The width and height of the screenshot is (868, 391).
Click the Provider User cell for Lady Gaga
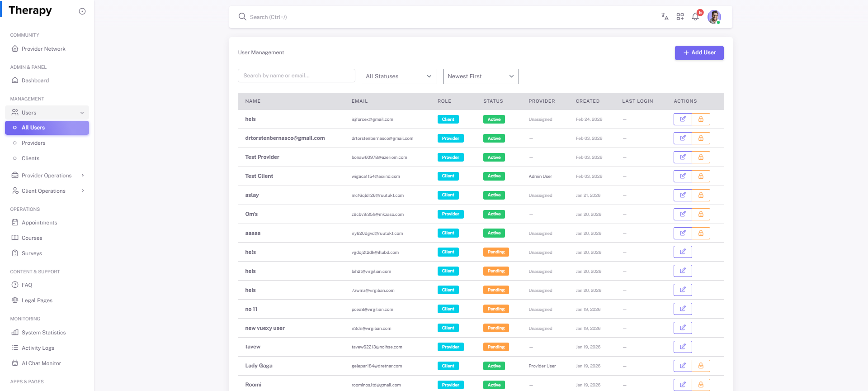point(542,366)
